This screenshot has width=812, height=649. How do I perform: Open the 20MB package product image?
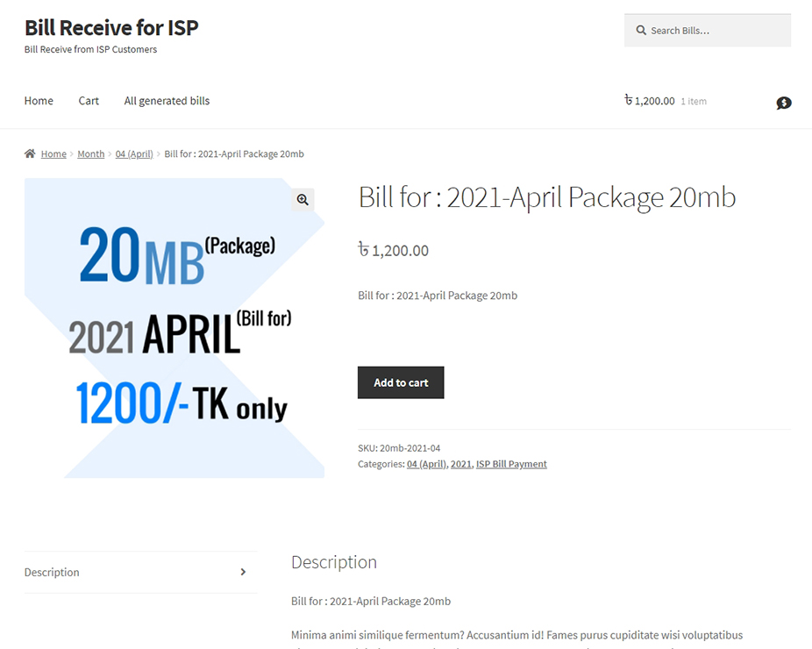(175, 328)
